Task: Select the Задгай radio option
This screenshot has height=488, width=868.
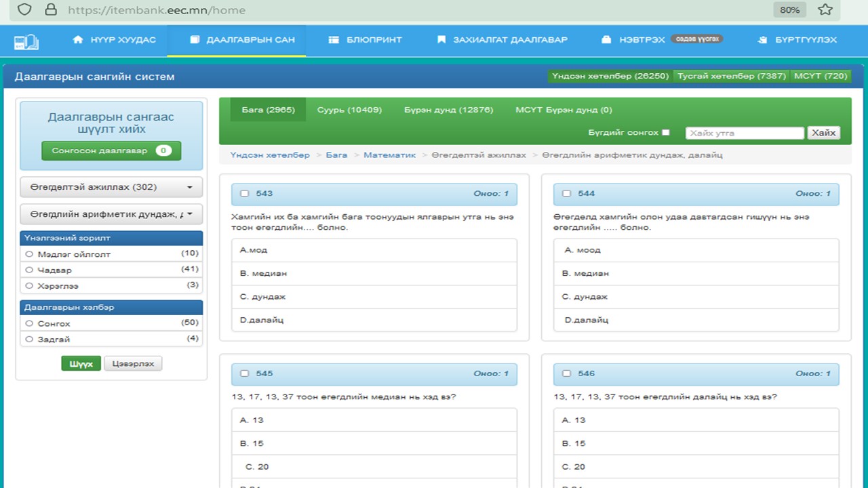Action: coord(28,339)
